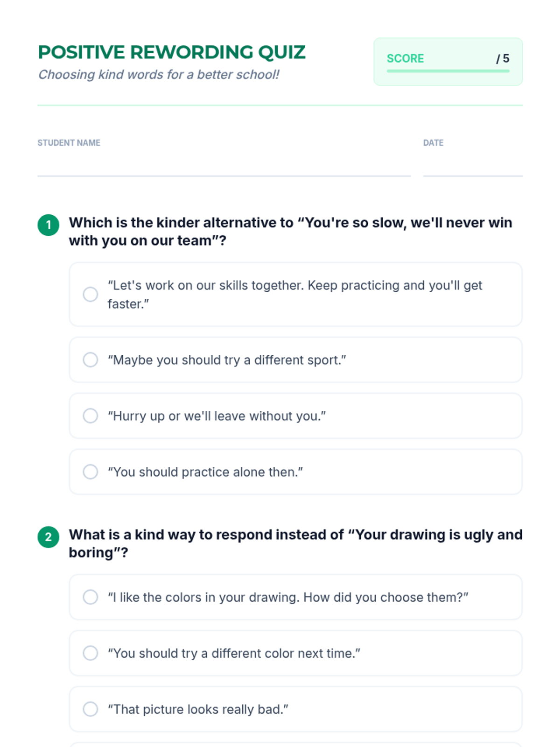The width and height of the screenshot is (560, 747).
Task: Select "You should practice alone then" radio
Action: (x=91, y=472)
